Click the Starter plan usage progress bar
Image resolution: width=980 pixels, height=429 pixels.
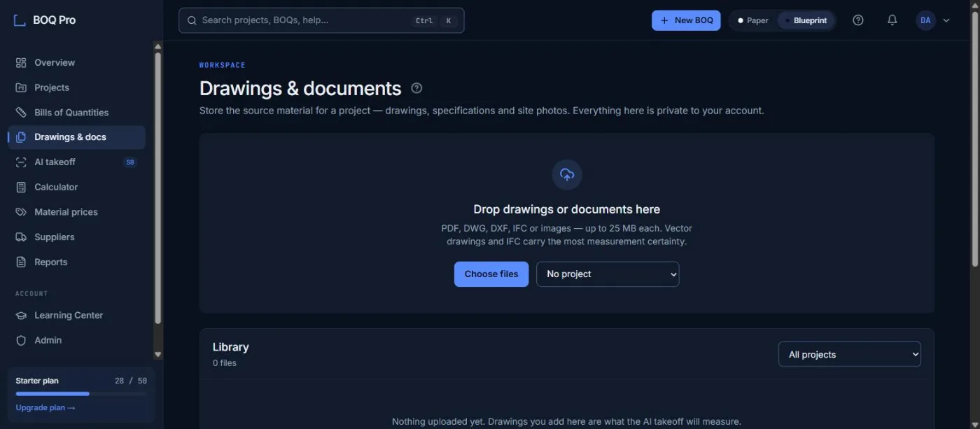(81, 394)
